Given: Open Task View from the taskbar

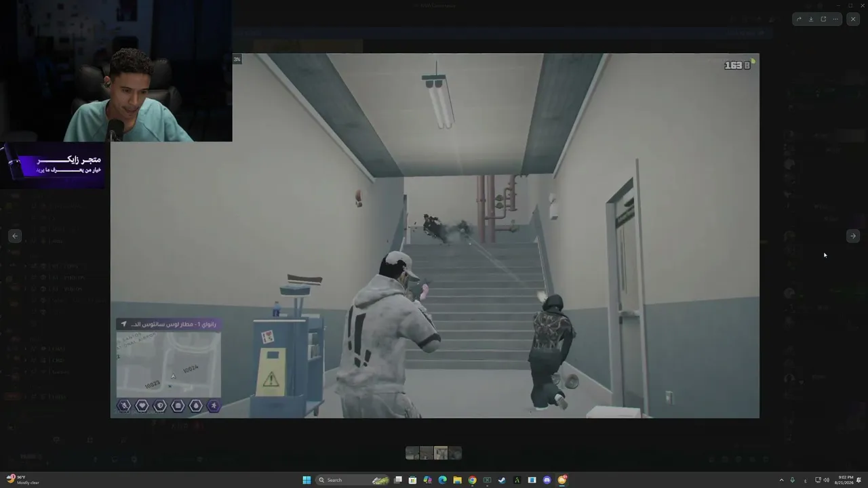Looking at the screenshot, I should click(398, 480).
